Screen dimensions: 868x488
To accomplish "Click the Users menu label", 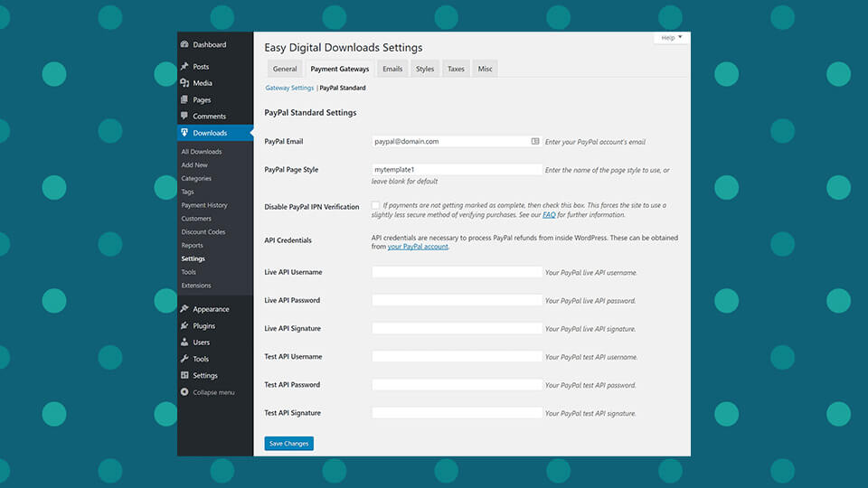I will pyautogui.click(x=201, y=342).
